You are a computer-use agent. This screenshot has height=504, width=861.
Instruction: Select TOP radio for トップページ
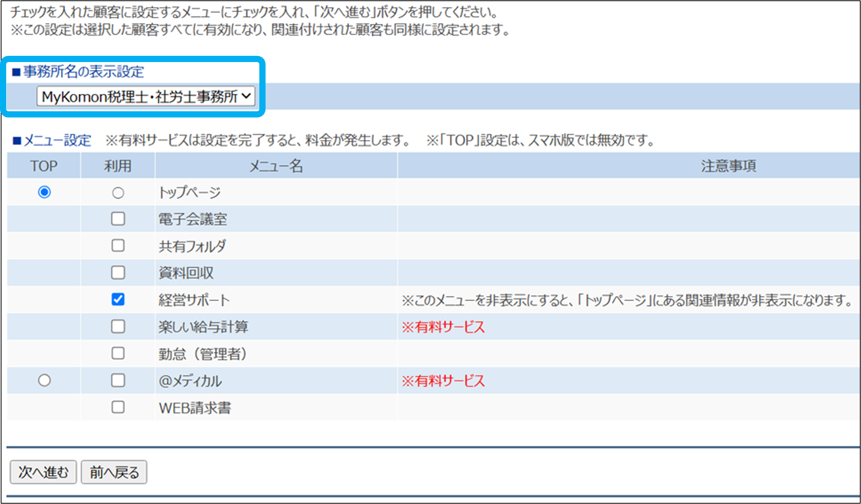(44, 192)
